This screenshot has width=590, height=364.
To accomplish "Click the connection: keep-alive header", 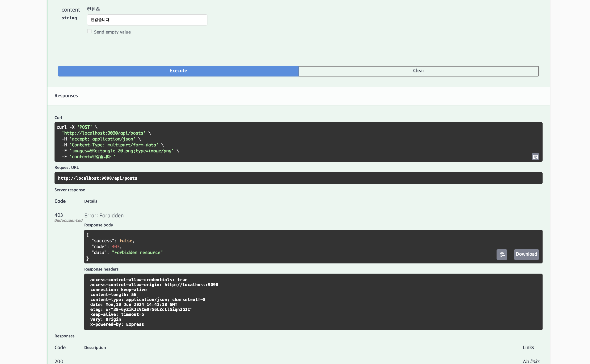I will pos(118,290).
